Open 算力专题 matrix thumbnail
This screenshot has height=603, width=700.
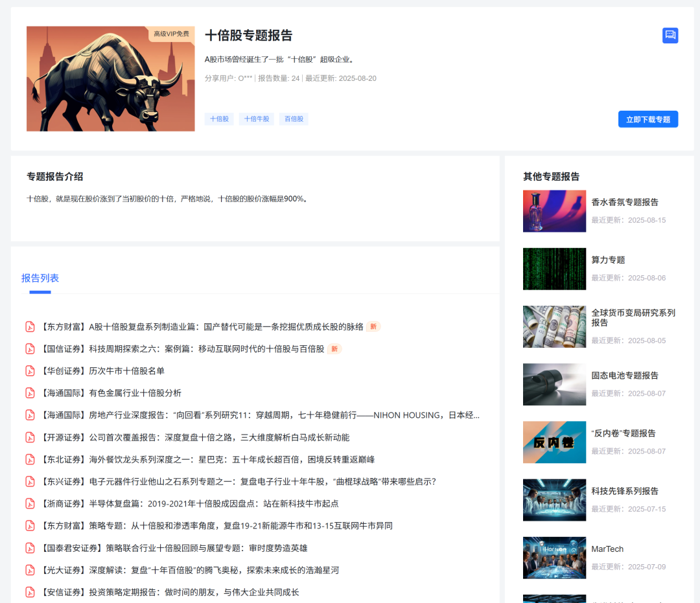tap(554, 269)
